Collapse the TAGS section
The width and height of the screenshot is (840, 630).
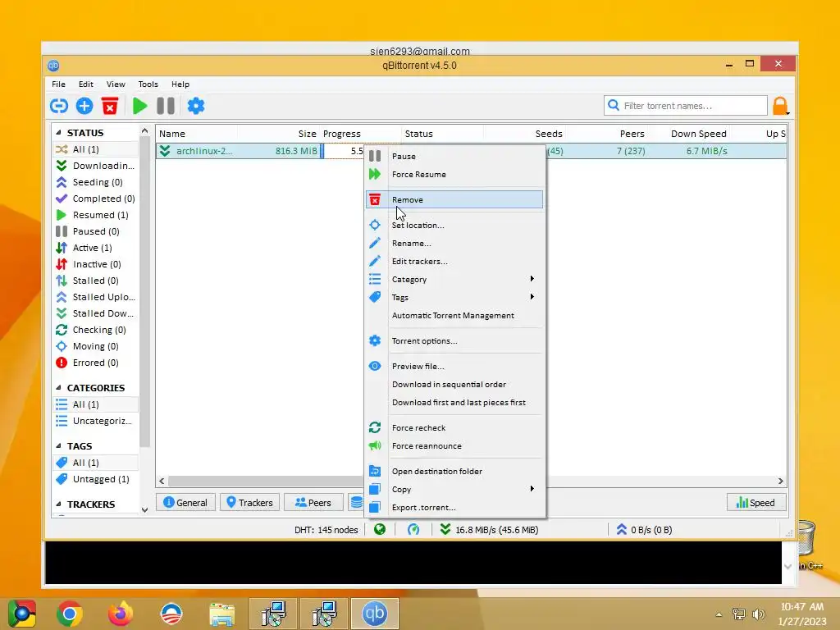tap(58, 445)
